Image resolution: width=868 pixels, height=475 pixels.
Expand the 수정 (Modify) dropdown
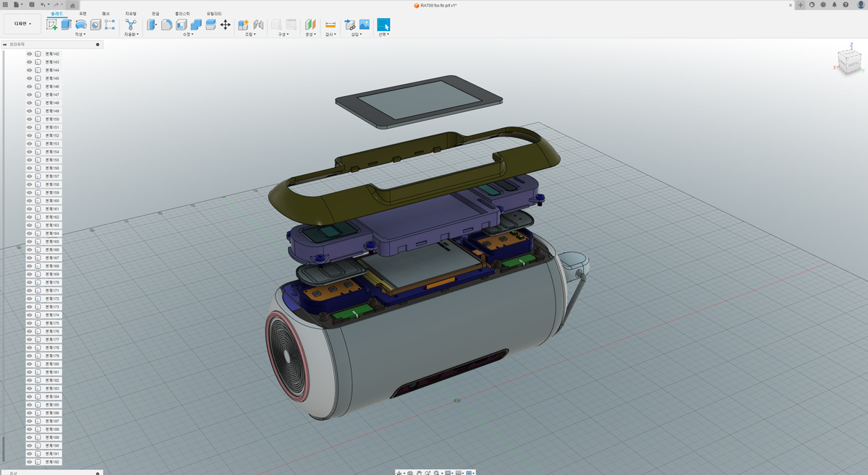(188, 34)
